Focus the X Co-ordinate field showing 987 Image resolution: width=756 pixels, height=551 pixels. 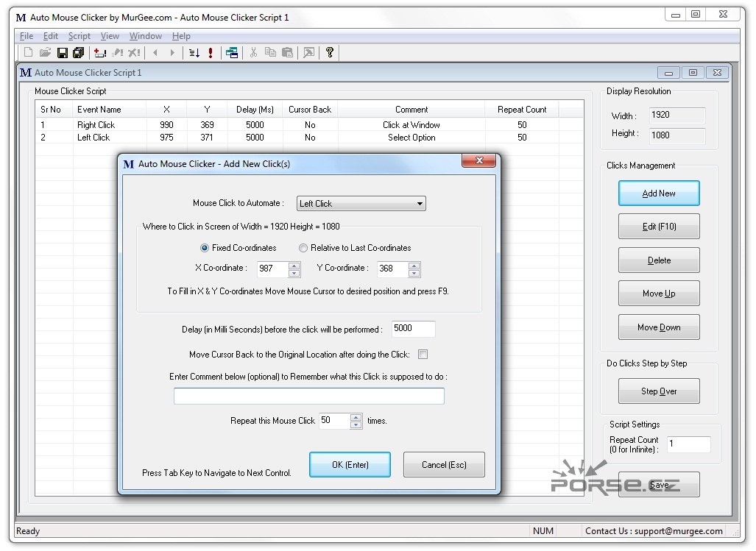click(x=272, y=269)
